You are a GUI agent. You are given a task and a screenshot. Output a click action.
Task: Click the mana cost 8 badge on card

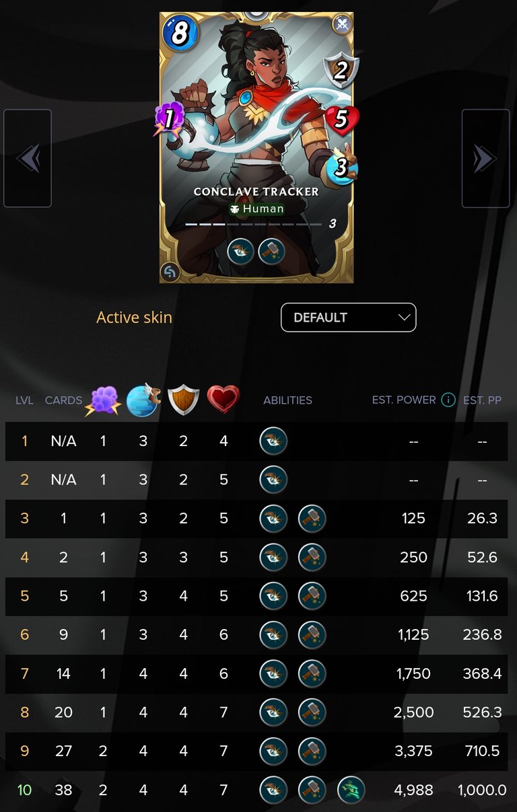coord(178,34)
